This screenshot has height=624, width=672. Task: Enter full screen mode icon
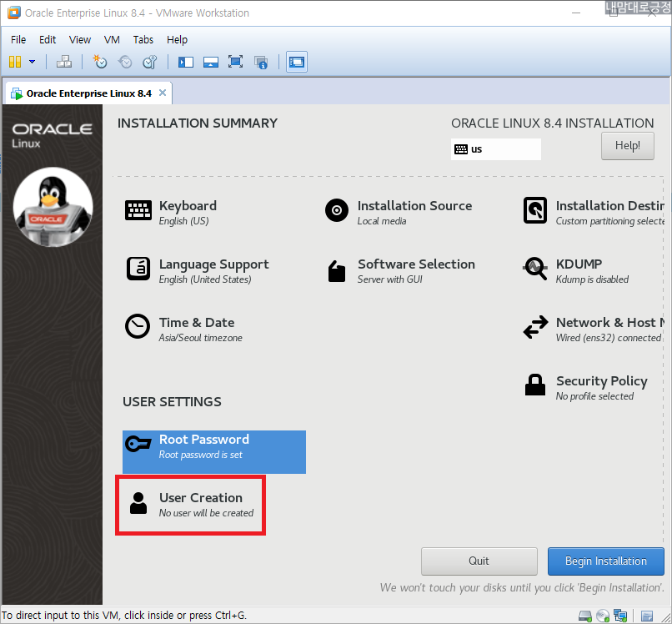coord(236,62)
